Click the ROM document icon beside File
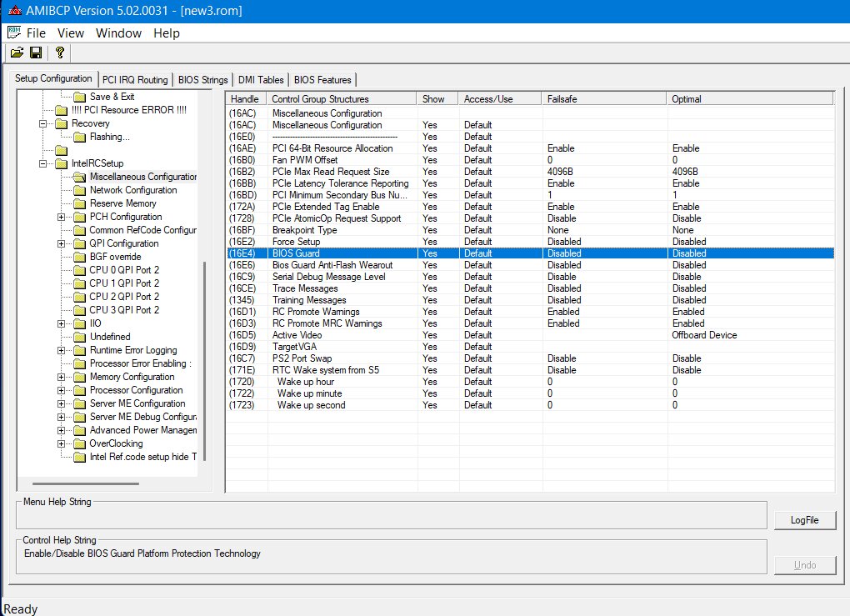Image resolution: width=850 pixels, height=616 pixels. (x=14, y=33)
